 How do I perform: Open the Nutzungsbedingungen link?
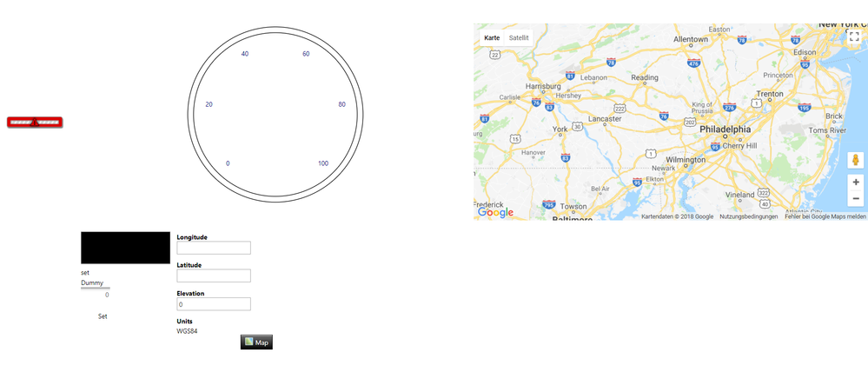[x=748, y=216]
